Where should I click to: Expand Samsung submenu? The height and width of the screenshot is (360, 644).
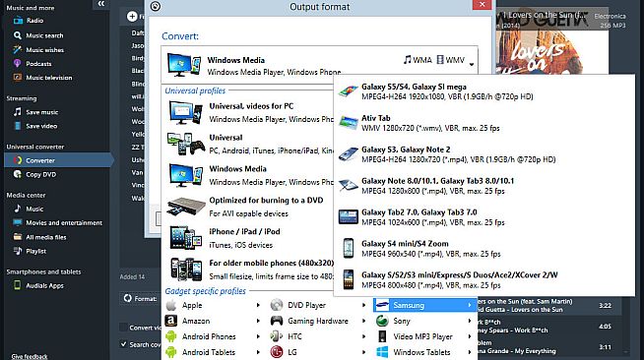[425, 305]
